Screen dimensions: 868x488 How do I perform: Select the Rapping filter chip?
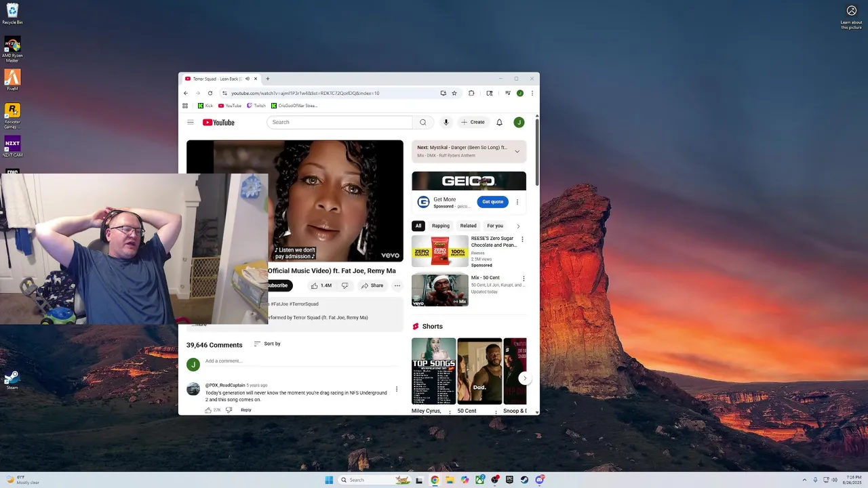click(x=441, y=226)
